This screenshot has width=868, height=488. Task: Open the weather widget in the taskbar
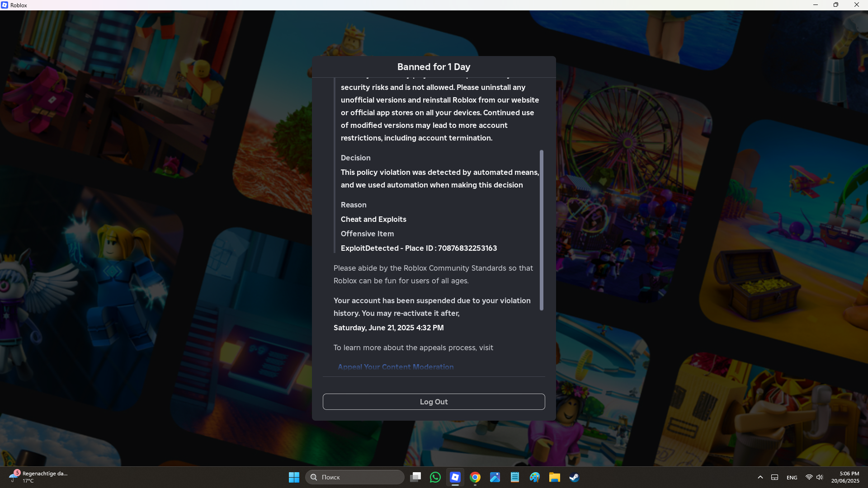click(x=38, y=477)
